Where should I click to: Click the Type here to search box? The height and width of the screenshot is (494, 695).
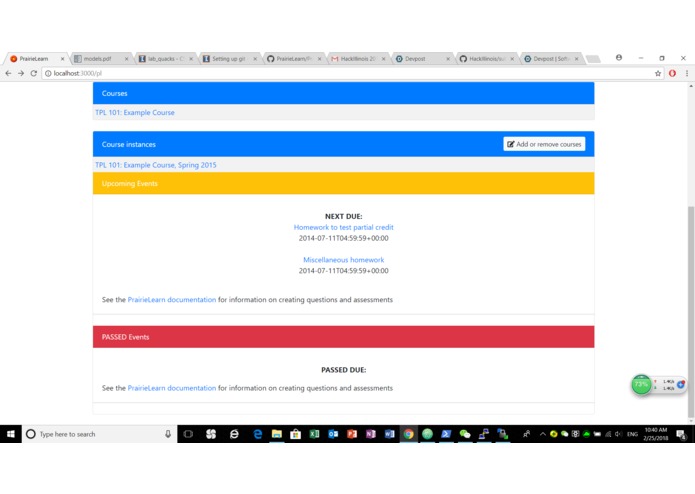point(98,434)
